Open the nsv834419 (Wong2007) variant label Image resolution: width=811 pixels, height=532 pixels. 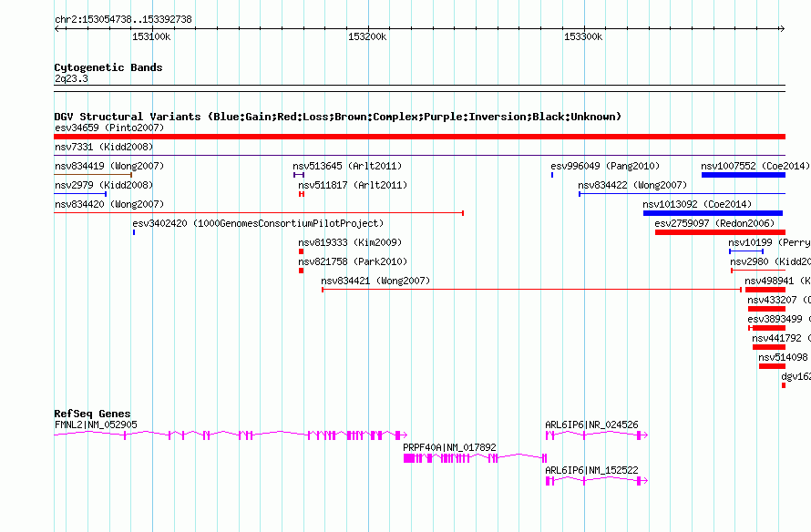(109, 166)
